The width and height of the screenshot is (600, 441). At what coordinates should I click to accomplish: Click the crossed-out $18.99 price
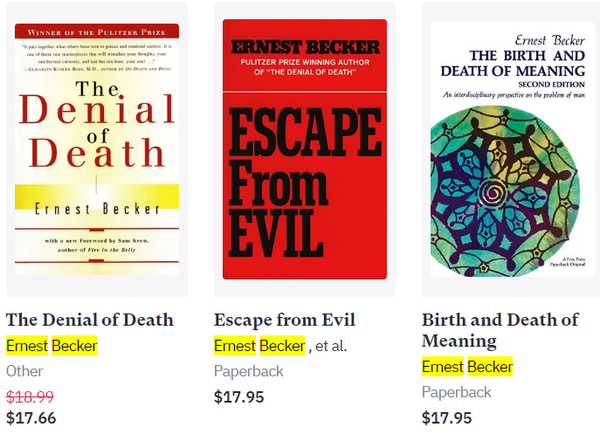pyautogui.click(x=31, y=395)
